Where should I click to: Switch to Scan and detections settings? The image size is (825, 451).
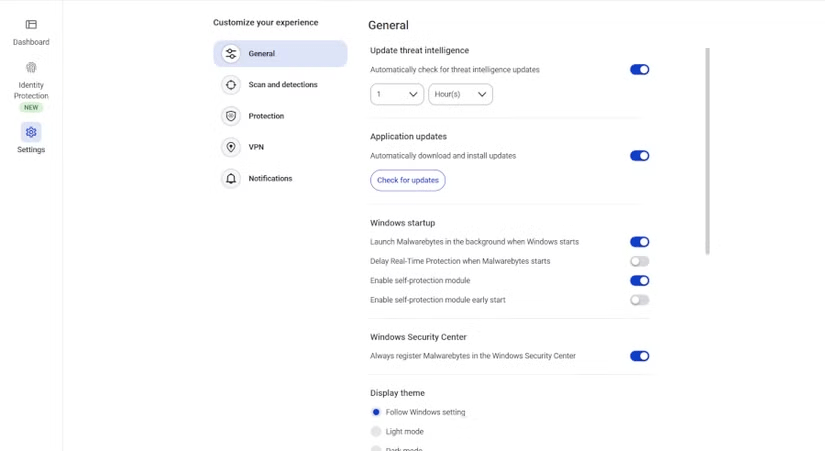(283, 85)
